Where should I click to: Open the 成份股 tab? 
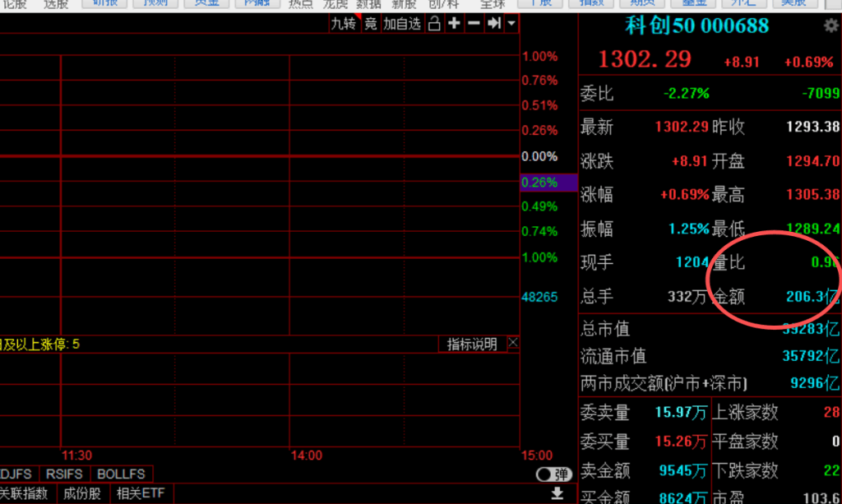pyautogui.click(x=82, y=494)
